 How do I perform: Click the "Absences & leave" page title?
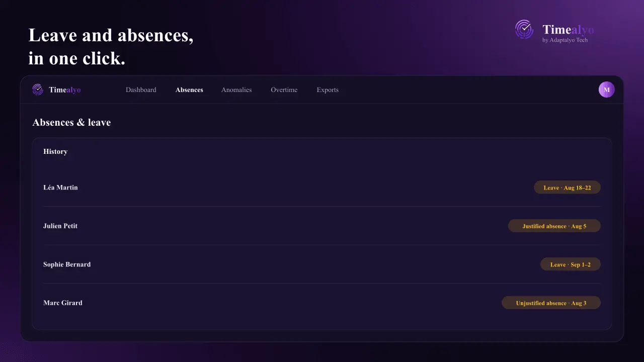71,122
